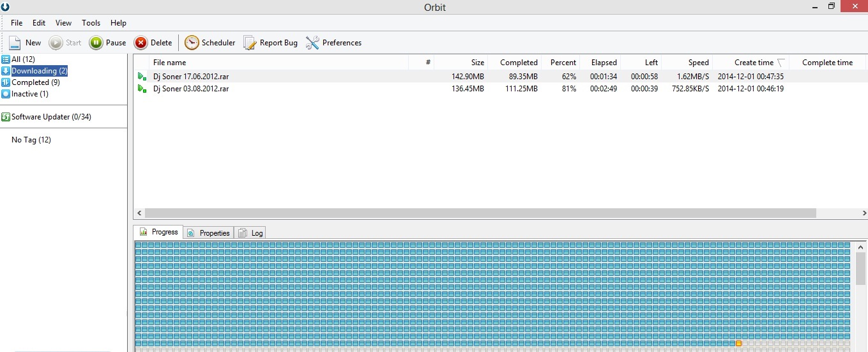Click the New download toolbar icon
This screenshot has height=352, width=868.
click(x=15, y=43)
